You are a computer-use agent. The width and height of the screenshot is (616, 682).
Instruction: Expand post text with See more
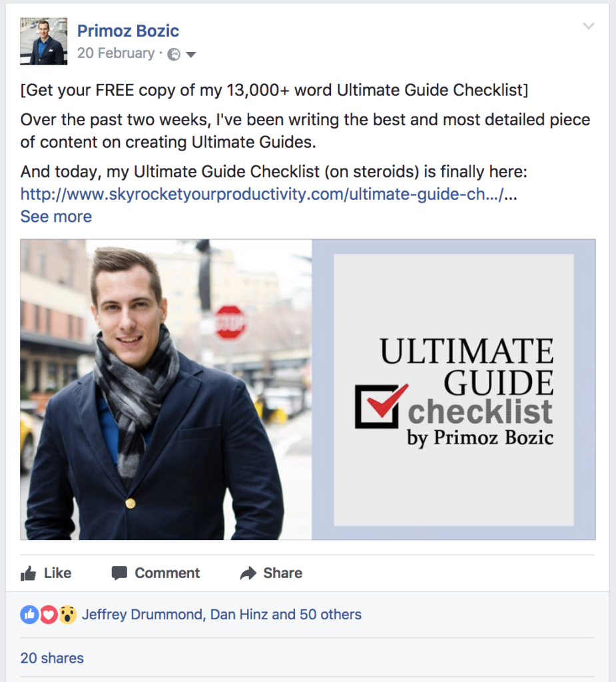tap(56, 216)
